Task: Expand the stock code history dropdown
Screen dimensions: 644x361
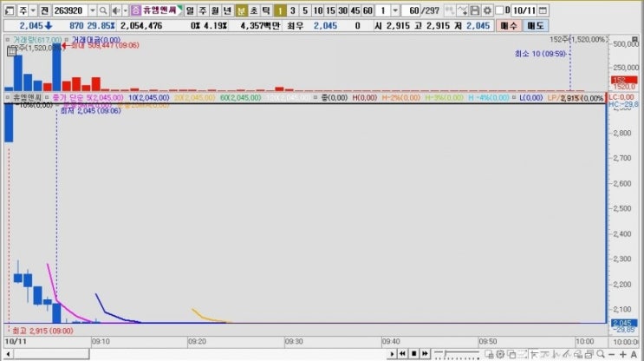Action: pos(93,10)
